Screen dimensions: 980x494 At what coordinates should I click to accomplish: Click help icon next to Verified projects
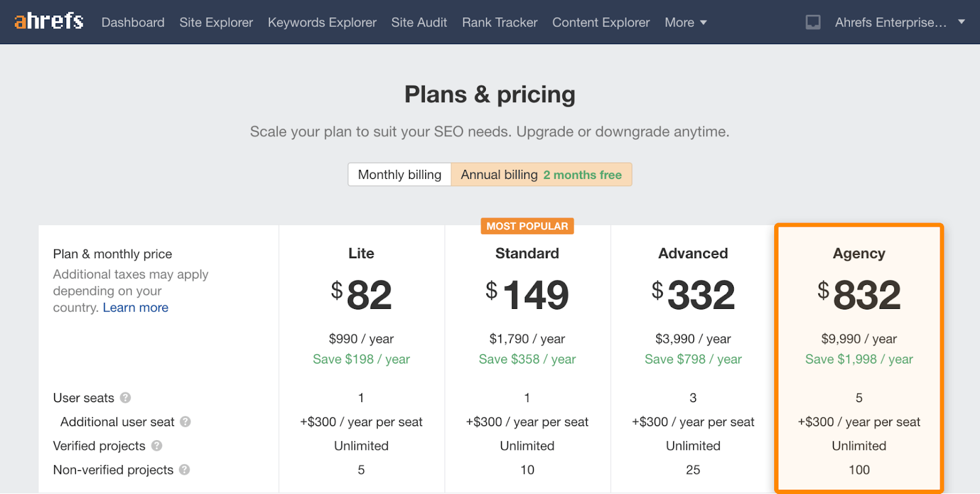pyautogui.click(x=157, y=446)
